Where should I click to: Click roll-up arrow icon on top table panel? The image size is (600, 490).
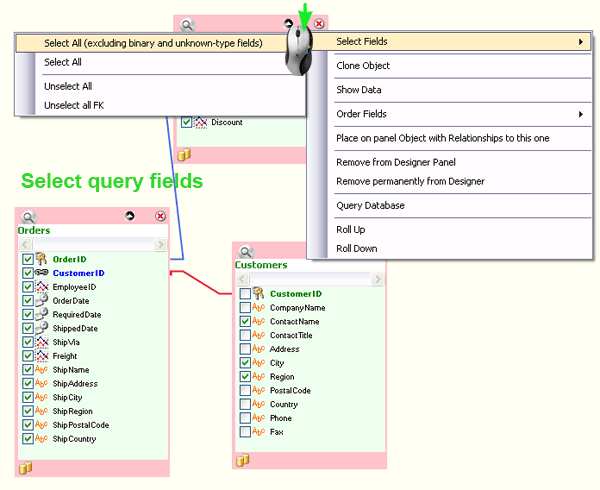click(289, 24)
